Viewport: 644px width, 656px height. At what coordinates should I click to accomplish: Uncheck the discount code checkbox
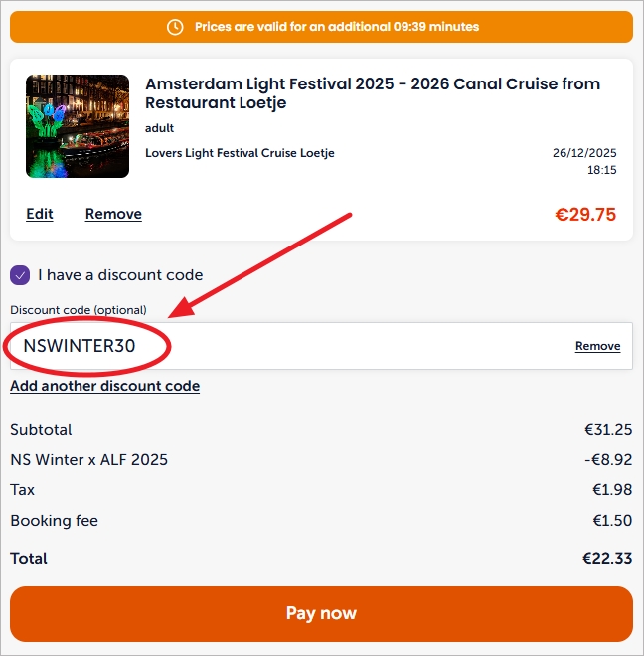tap(20, 275)
